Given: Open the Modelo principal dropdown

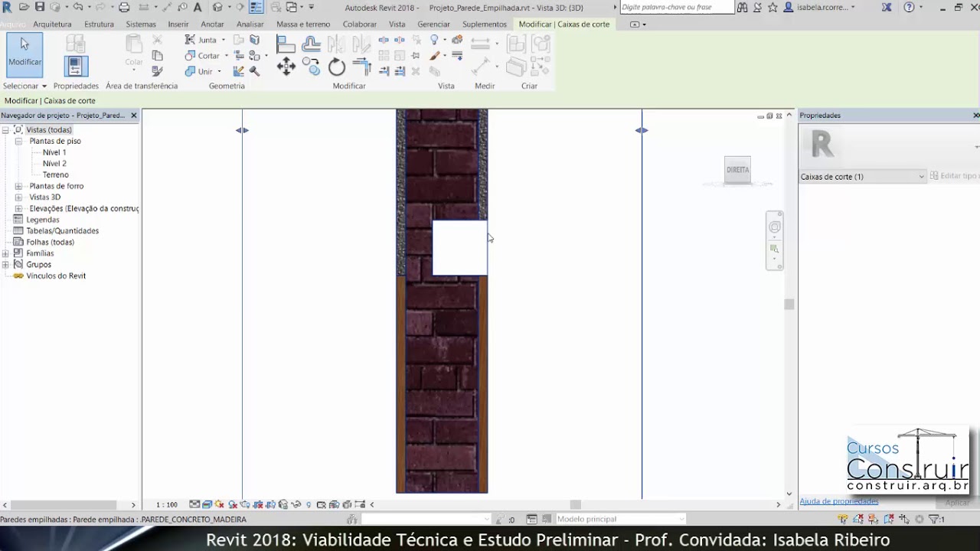Looking at the screenshot, I should click(620, 519).
